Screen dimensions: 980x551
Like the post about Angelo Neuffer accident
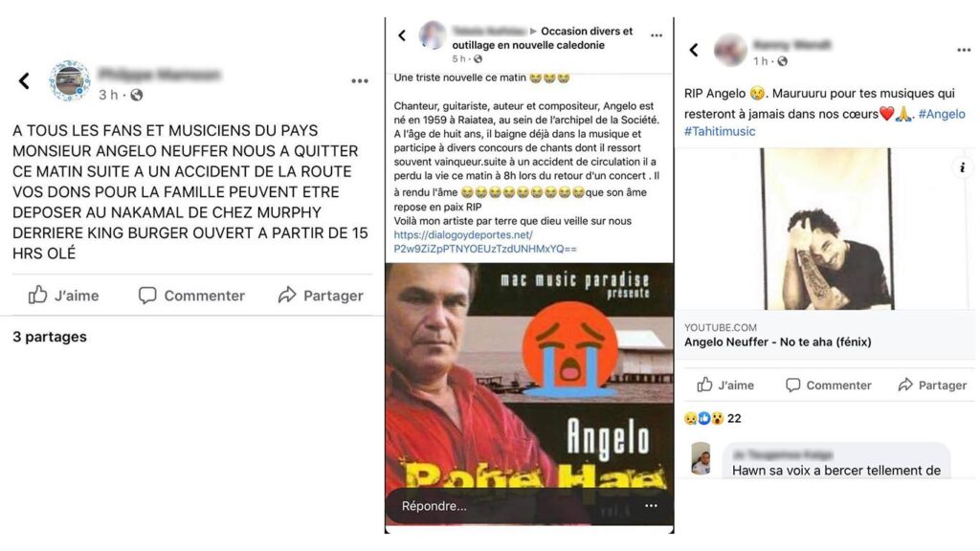coord(63,295)
